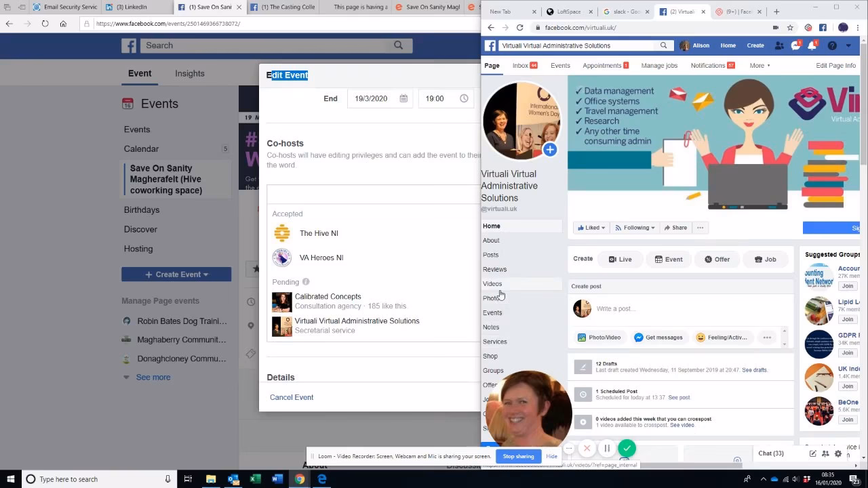Screen dimensions: 868x488
Task: Open the Quick Help question mark icon
Action: tap(832, 45)
